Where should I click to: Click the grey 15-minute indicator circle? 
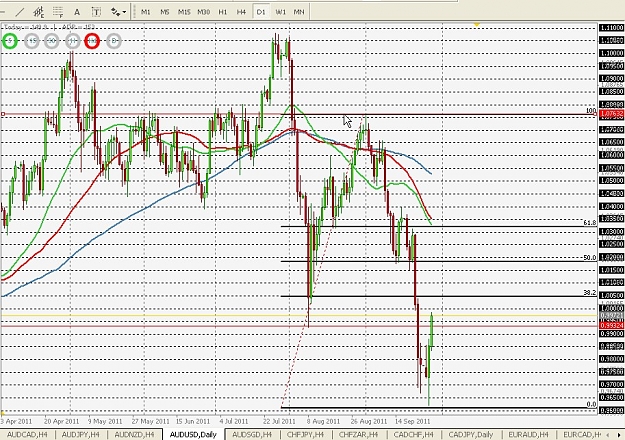pos(31,41)
